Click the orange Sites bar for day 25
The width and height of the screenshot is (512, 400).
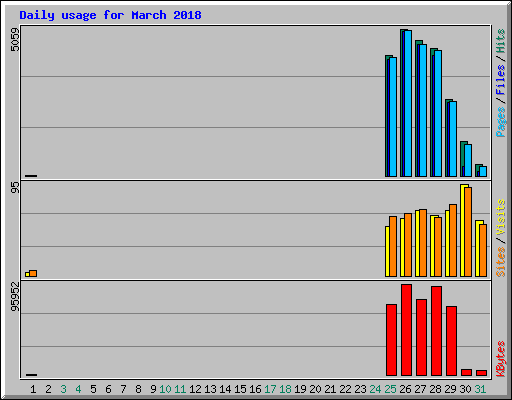point(393,246)
